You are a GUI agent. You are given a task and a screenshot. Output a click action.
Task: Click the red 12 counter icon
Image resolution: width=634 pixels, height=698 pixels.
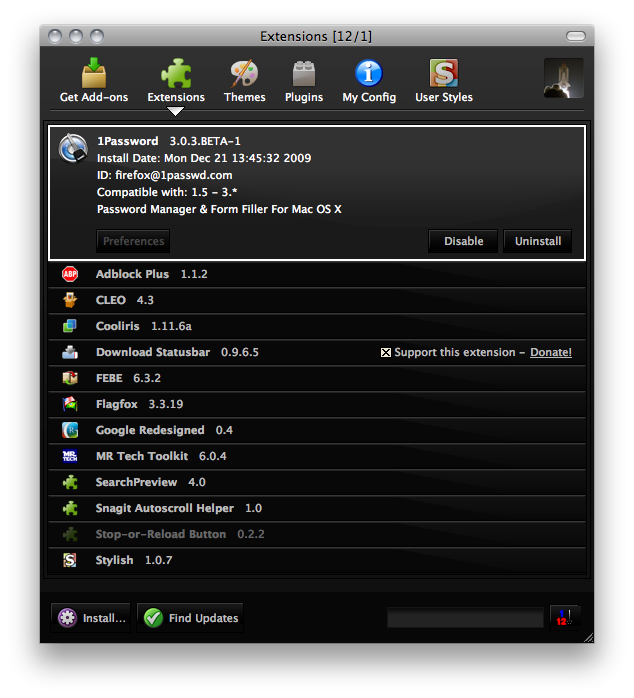point(564,617)
